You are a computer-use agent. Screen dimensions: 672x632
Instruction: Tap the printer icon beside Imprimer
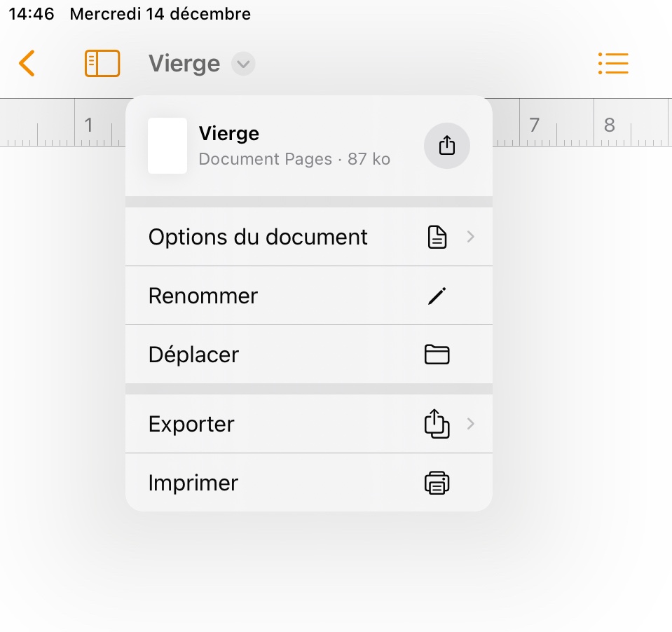[437, 483]
